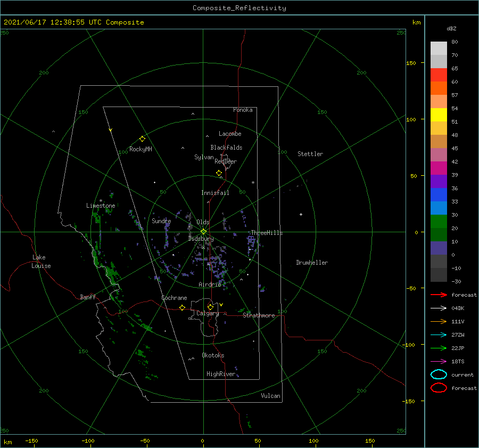Click the RockyMH town label
Viewport: 479px width, 448px height.
141,149
